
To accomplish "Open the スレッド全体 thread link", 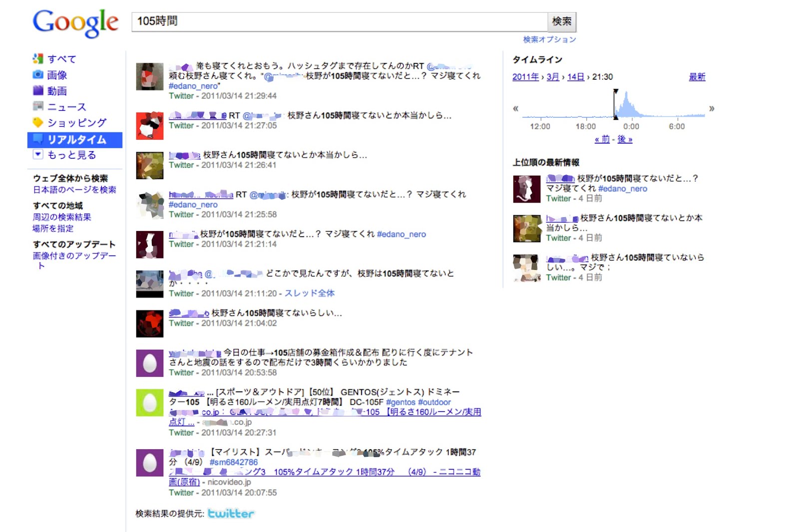I will point(310,293).
